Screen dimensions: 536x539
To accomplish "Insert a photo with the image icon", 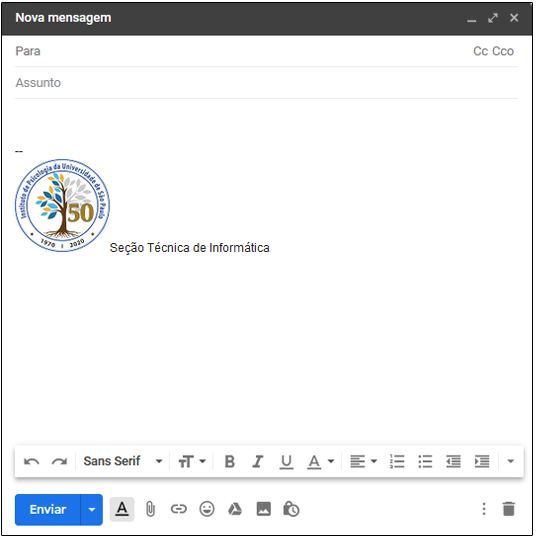I will tap(264, 509).
